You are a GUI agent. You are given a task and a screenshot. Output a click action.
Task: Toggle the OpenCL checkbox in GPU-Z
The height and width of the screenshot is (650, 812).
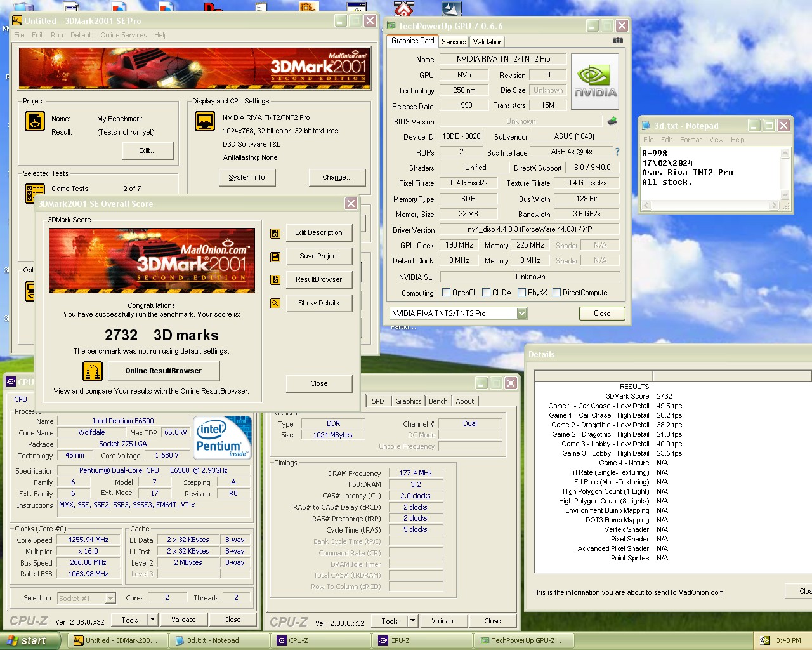446,293
